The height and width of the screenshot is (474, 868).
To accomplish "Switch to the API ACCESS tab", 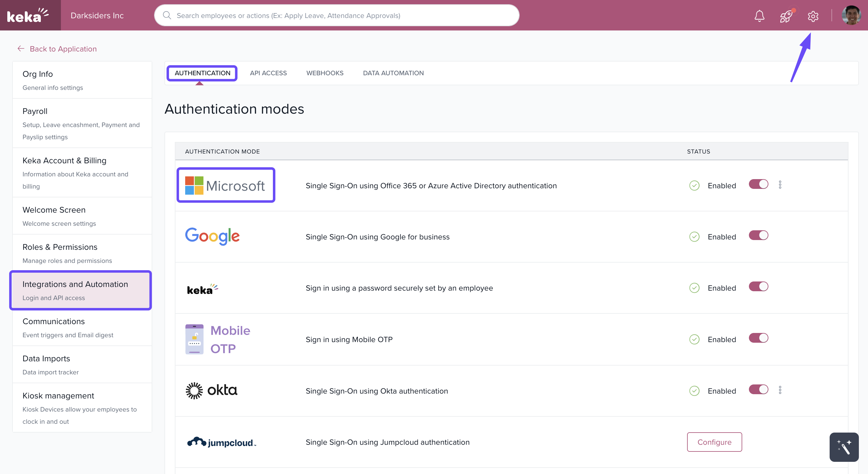I will 268,73.
